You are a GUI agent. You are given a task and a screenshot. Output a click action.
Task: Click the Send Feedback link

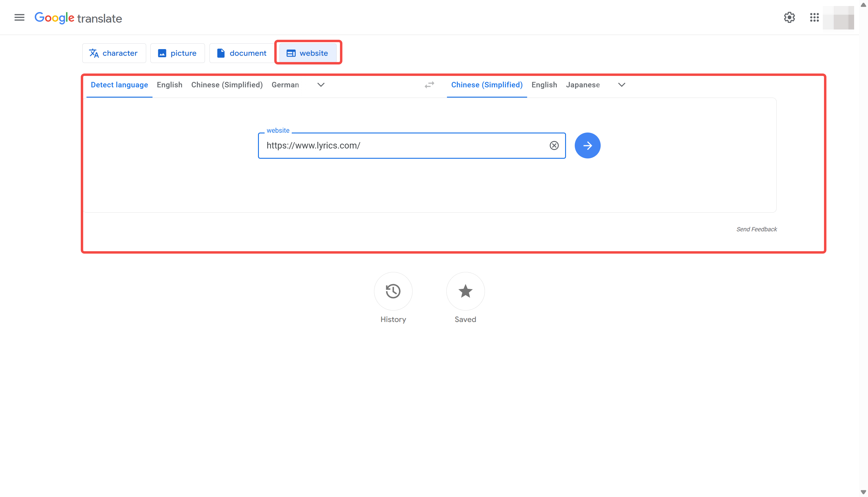click(757, 229)
